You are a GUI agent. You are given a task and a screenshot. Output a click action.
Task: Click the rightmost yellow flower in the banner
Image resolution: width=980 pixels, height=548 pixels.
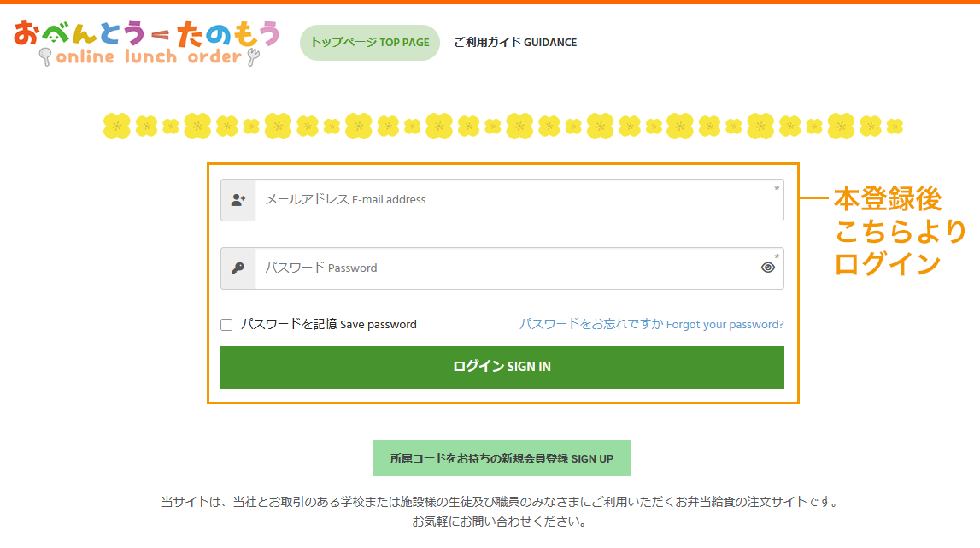click(894, 127)
